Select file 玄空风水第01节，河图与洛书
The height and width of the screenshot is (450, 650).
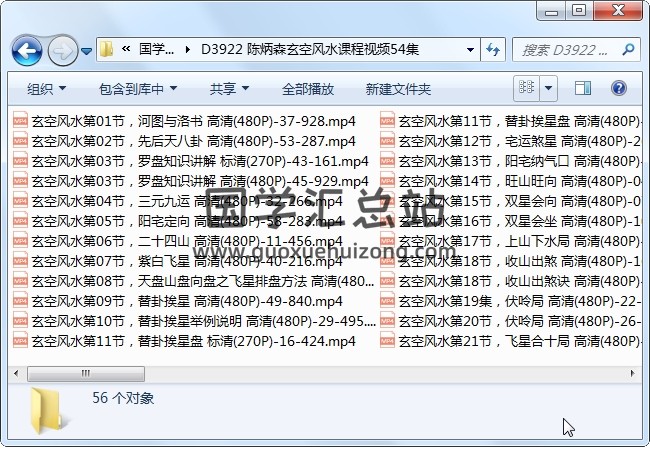(x=184, y=121)
